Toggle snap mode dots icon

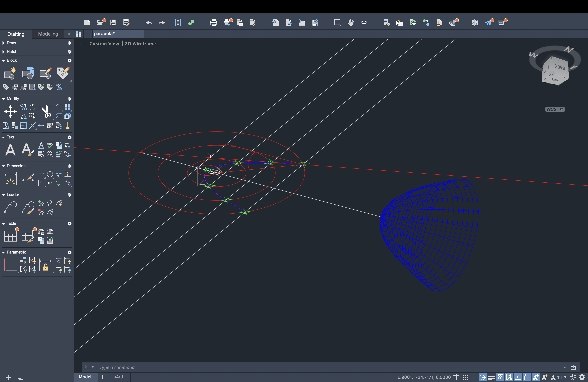[465, 377]
